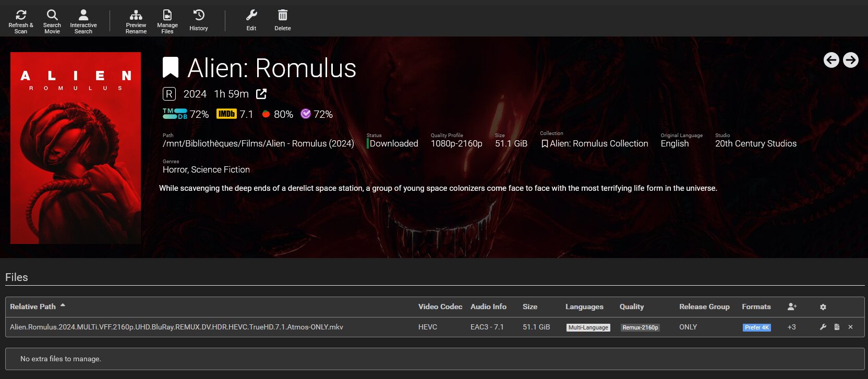Open the Manage Files toolbar button
The height and width of the screenshot is (379, 868).
point(167,21)
